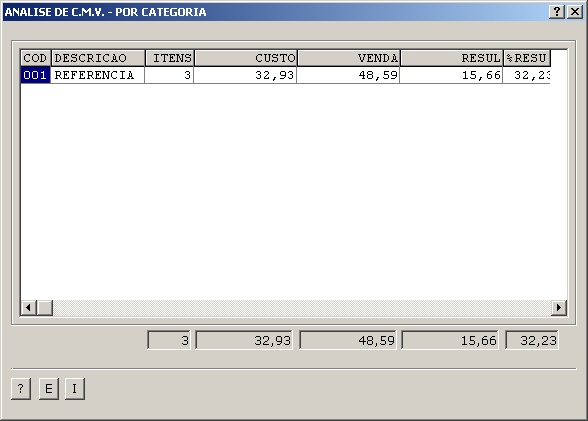Click the ITENS column header
The image size is (588, 421).
(170, 58)
